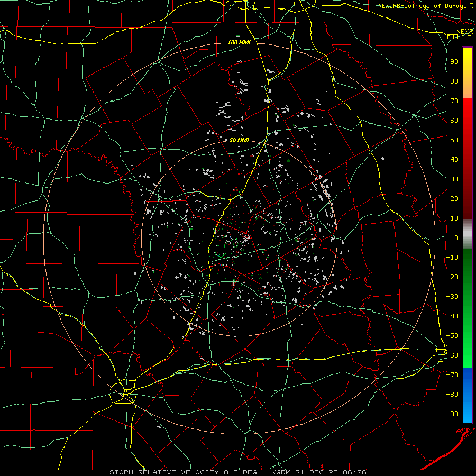Select the 50 NMI range ring label
Viewport: 476px width, 476px height.
(x=239, y=140)
